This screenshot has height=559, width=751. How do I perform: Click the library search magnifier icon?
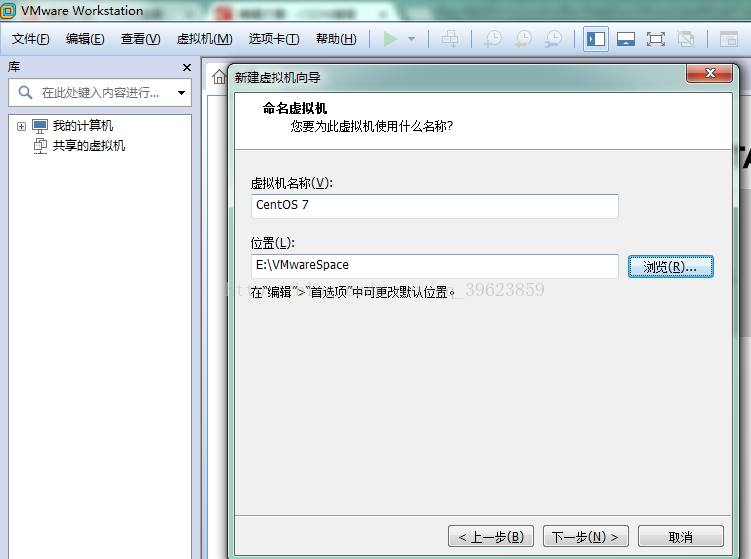tap(25, 92)
